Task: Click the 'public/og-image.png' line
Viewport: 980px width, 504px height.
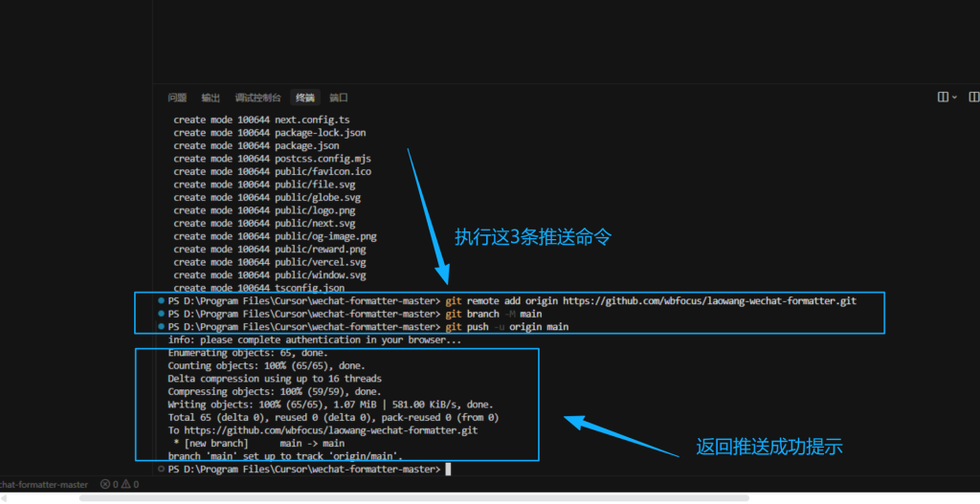Action: click(275, 236)
